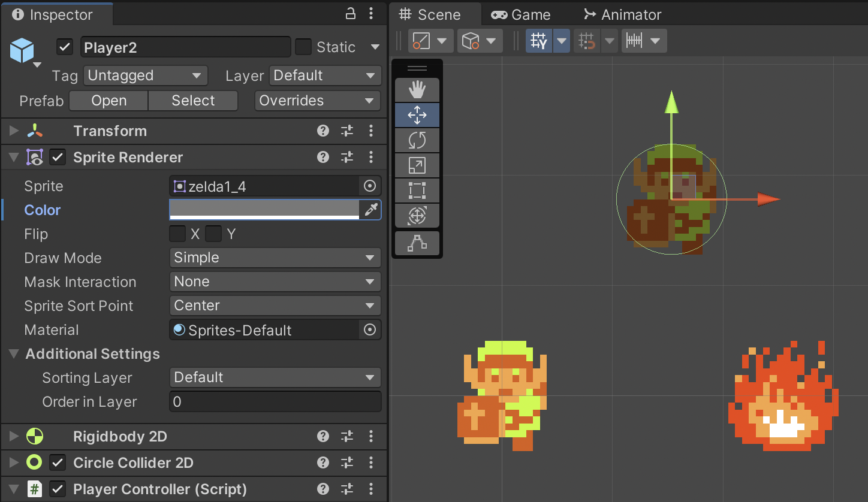Open the Sprite object picker
The width and height of the screenshot is (868, 502).
(x=370, y=186)
